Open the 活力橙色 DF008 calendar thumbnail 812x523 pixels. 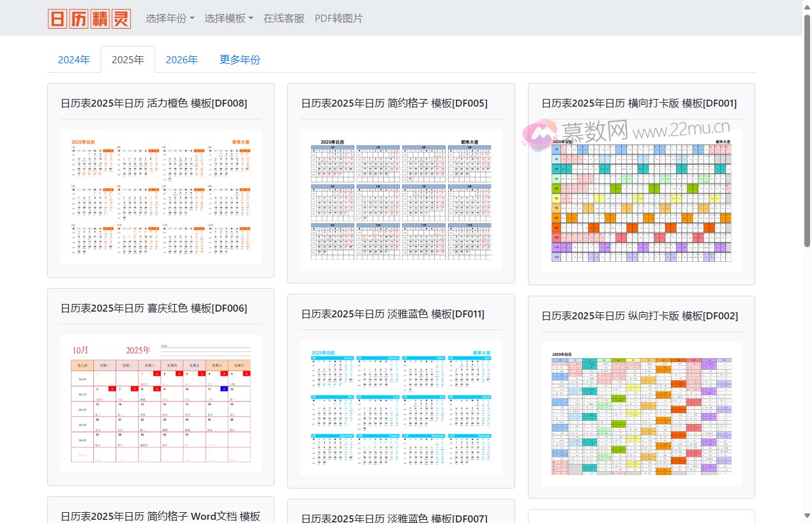tap(161, 197)
